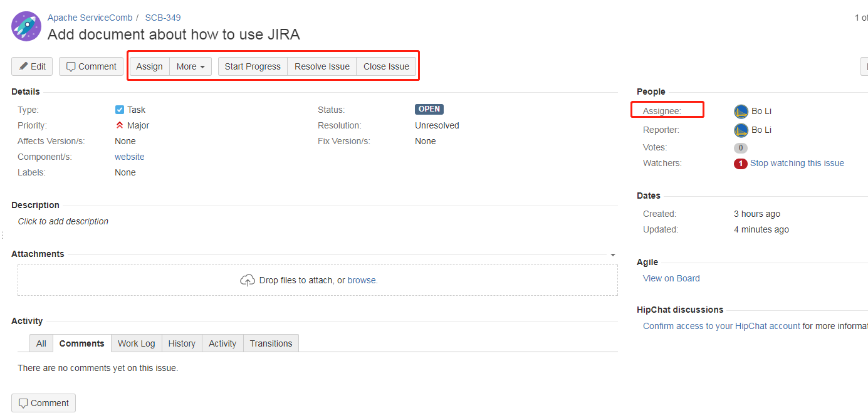Click to add description field

[63, 221]
